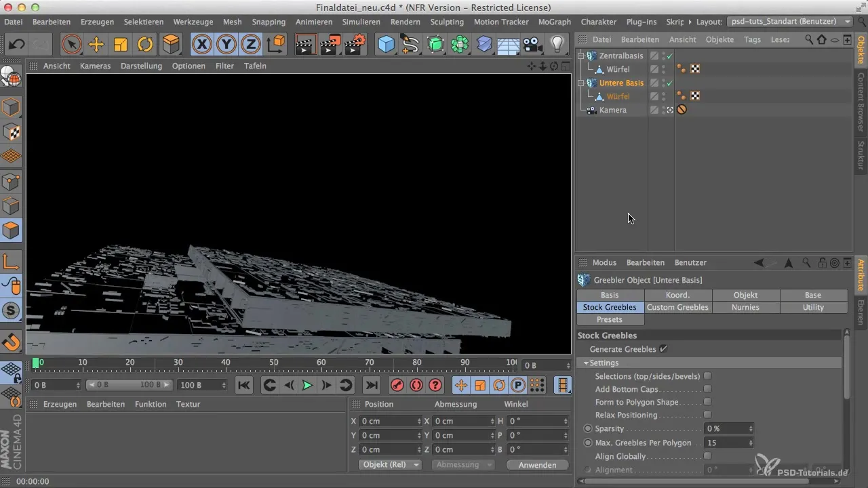Toggle Y axis lock
This screenshot has width=868, height=488.
pyautogui.click(x=226, y=45)
